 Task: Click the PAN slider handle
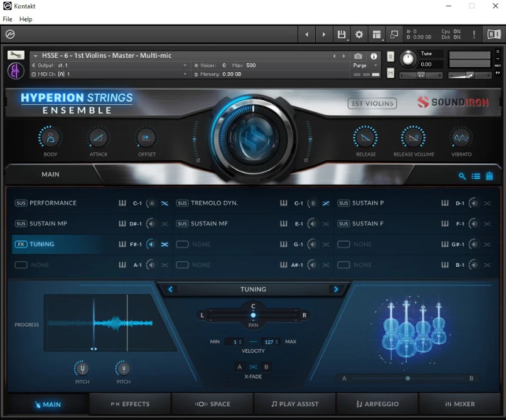(x=253, y=315)
